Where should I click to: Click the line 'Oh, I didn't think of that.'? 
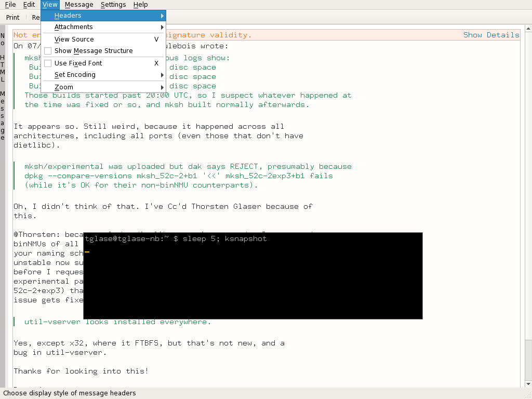(x=76, y=207)
